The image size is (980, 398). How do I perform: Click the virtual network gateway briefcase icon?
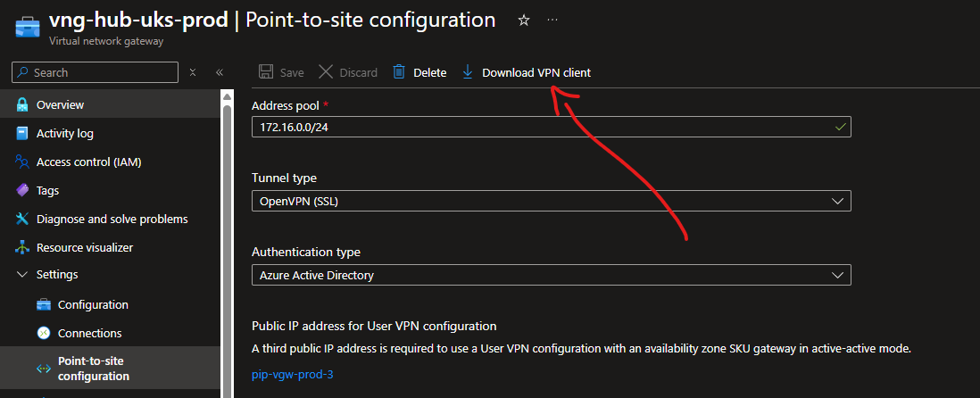click(27, 29)
